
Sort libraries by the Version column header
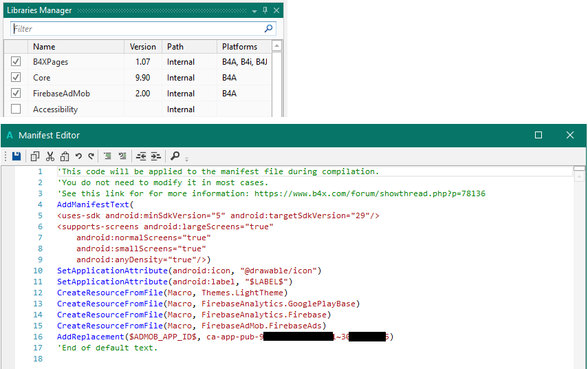tap(143, 47)
